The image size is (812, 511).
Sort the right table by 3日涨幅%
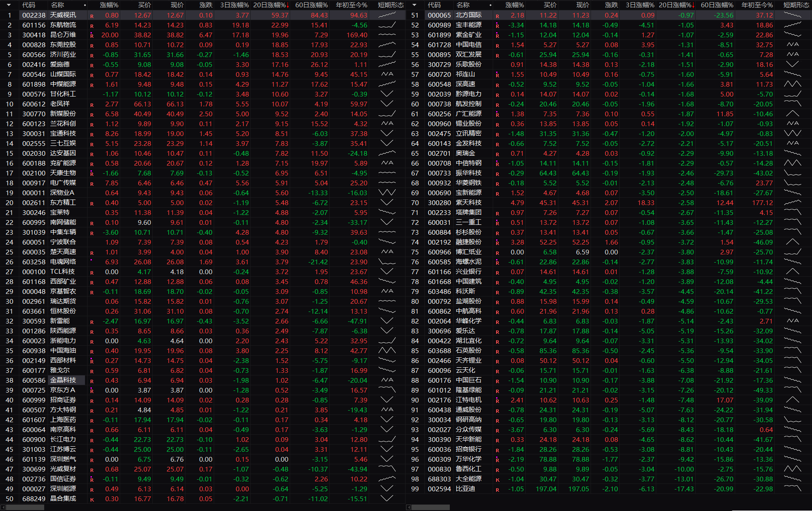[640, 5]
